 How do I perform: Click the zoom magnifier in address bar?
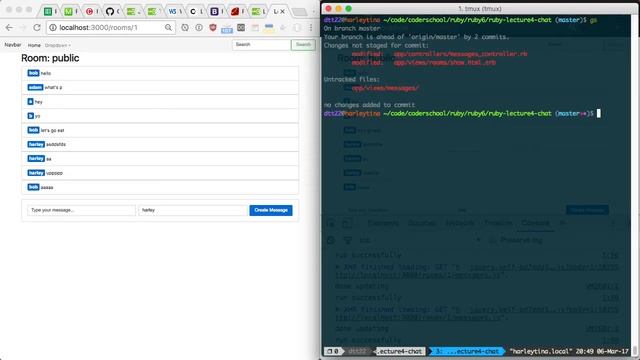coord(168,27)
